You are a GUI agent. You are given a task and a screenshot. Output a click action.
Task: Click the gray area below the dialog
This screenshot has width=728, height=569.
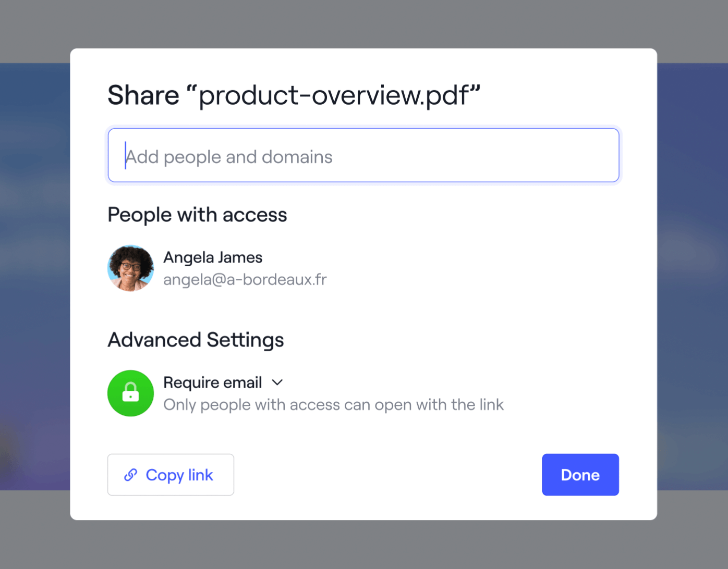pyautogui.click(x=363, y=545)
